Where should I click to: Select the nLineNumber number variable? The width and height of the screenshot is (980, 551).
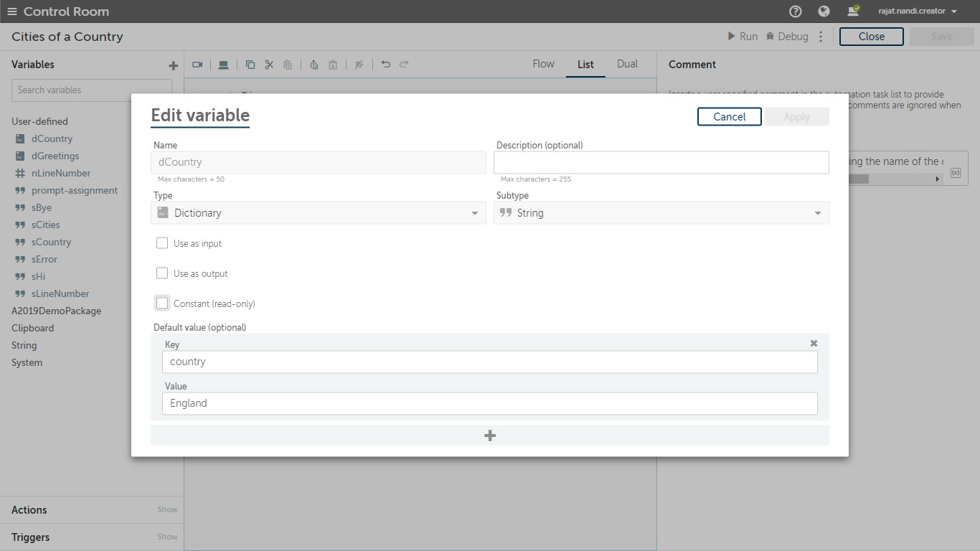point(61,173)
